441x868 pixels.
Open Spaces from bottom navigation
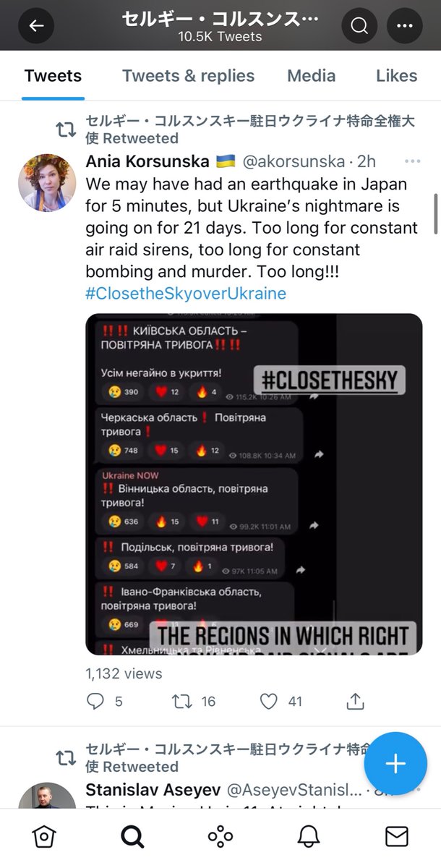coord(220,837)
